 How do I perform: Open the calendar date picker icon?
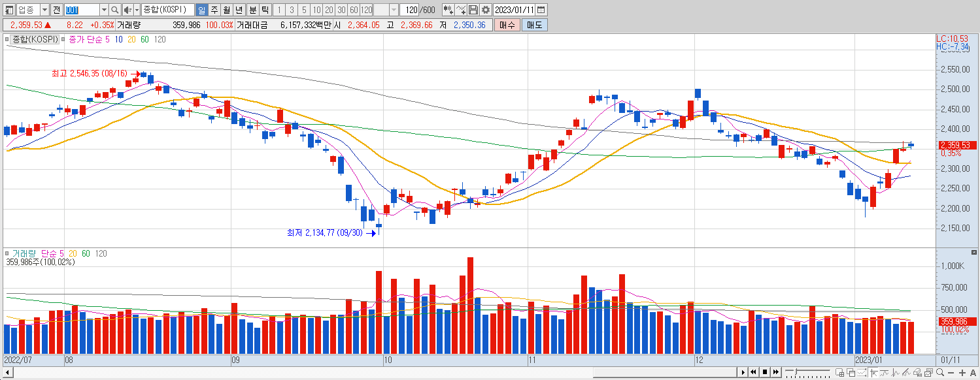pos(541,10)
